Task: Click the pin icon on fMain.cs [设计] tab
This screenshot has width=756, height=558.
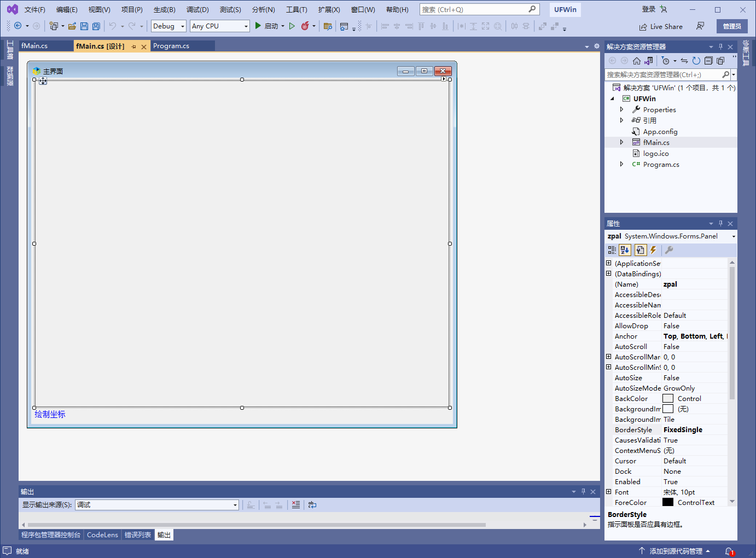Action: (134, 47)
